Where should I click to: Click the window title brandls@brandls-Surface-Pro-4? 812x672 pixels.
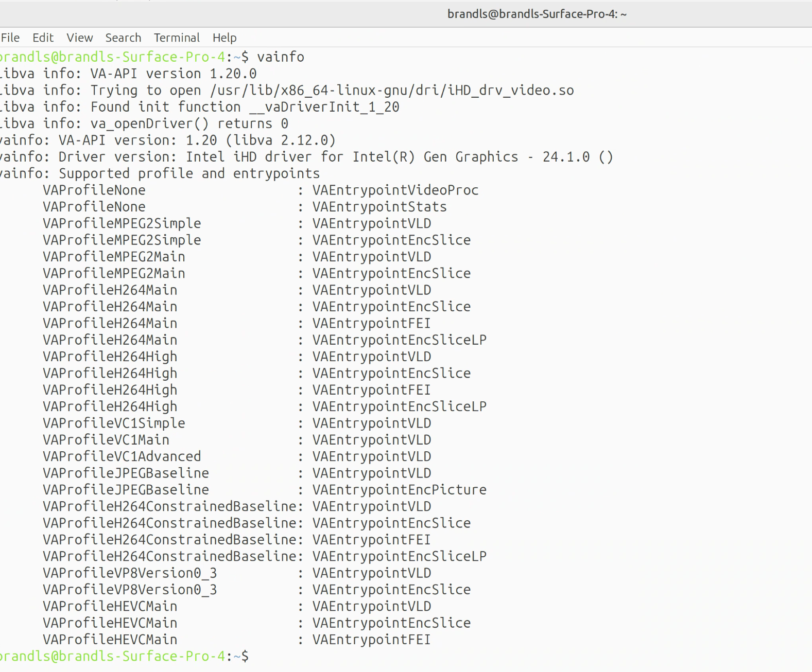pyautogui.click(x=537, y=14)
